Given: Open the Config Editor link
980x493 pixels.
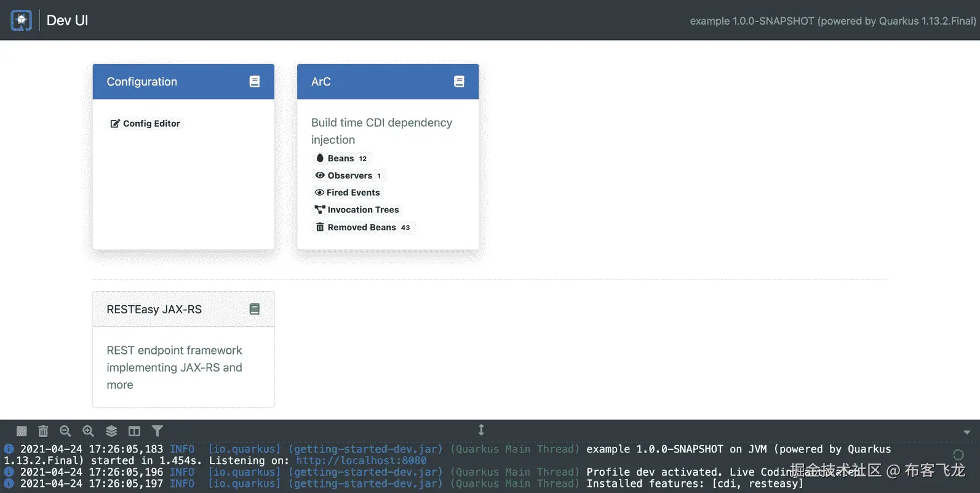Looking at the screenshot, I should 145,124.
